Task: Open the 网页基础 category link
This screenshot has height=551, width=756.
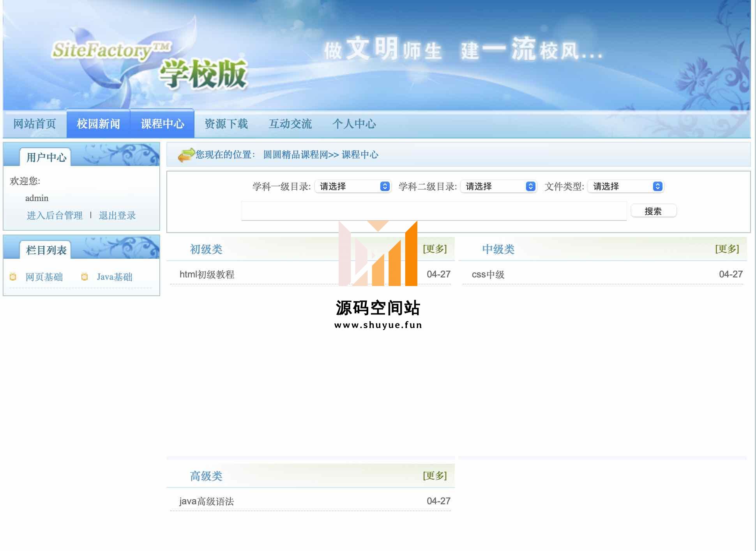Action: click(x=44, y=277)
